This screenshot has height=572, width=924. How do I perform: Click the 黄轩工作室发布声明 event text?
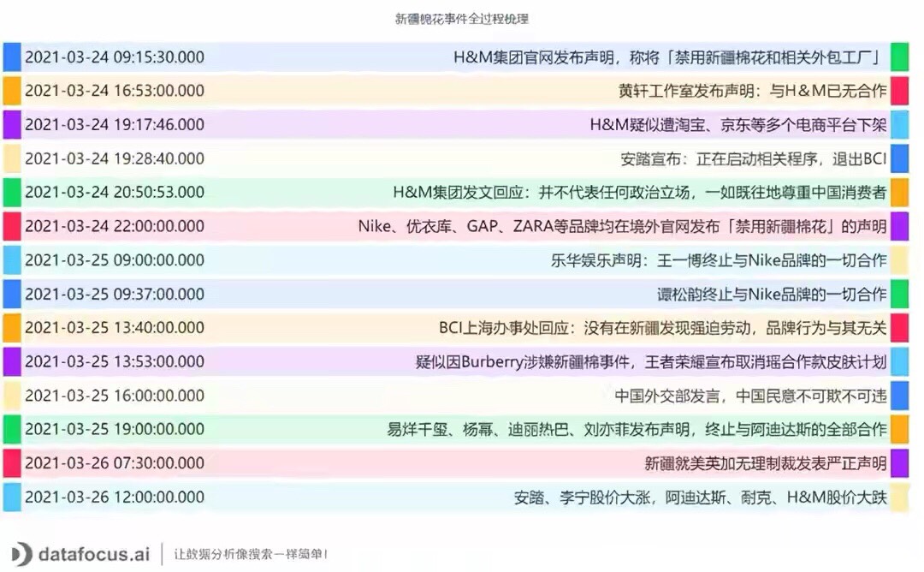(x=753, y=91)
